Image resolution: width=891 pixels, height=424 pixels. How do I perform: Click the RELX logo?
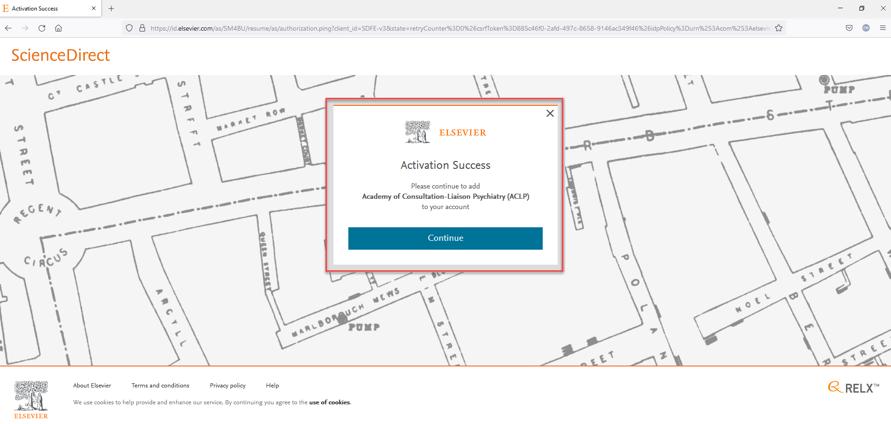[x=853, y=388]
